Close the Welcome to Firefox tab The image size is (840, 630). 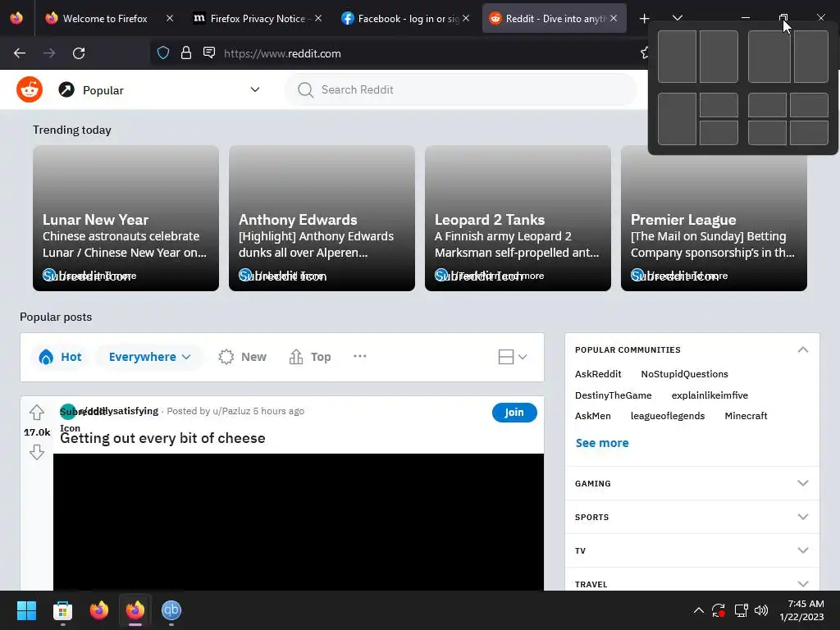click(x=170, y=18)
